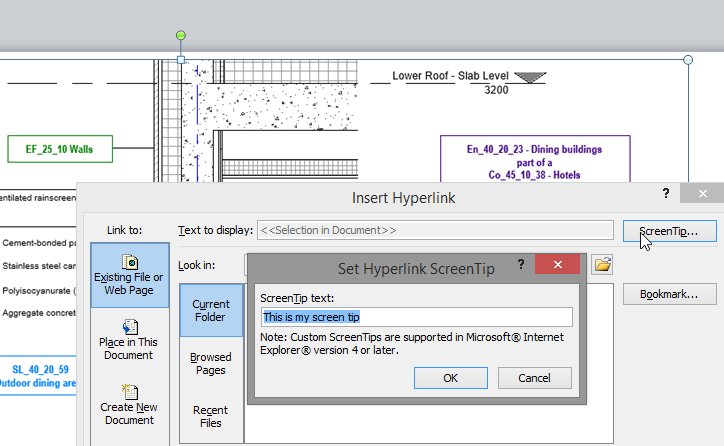Screen dimensions: 724x446
Task: Switch to Browsed Pages list
Action: click(x=211, y=363)
